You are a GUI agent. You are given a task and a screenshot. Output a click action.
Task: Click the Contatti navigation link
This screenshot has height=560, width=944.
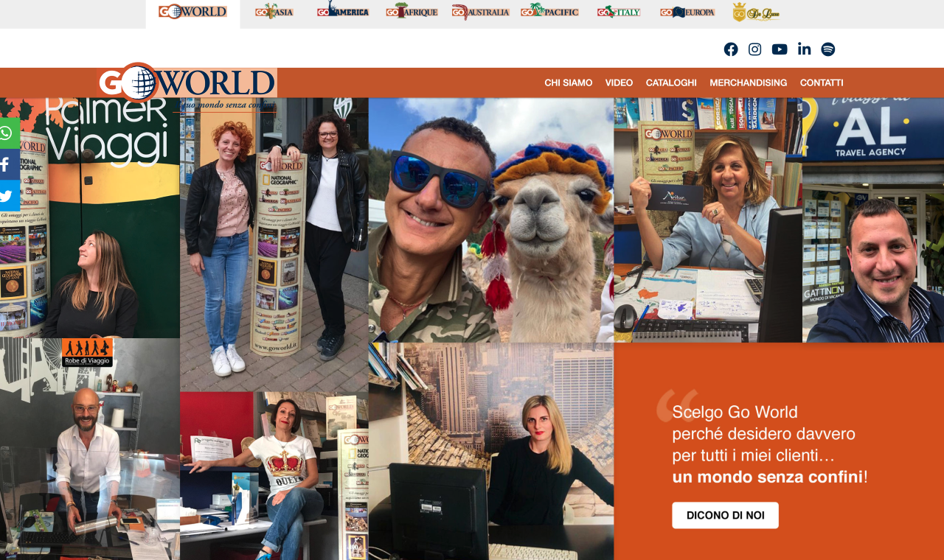821,83
